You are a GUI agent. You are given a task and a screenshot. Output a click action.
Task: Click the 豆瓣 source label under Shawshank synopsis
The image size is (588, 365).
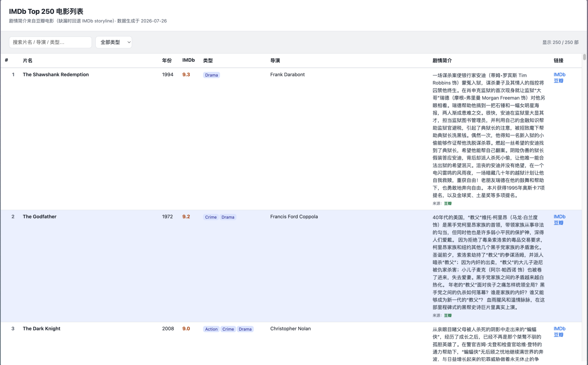(448, 204)
